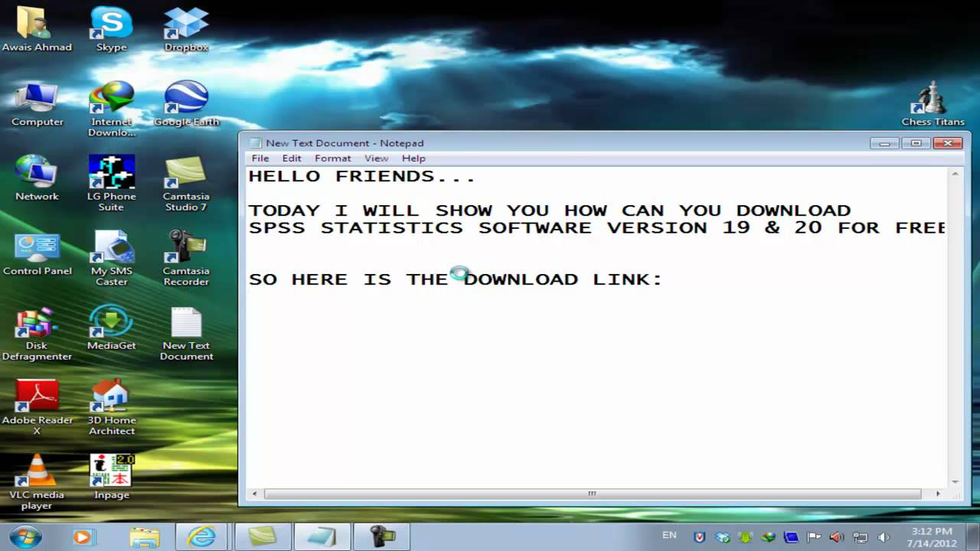Click Notepad vertical scrollbar down arrow
Screen dimensions: 980x551
point(955,481)
